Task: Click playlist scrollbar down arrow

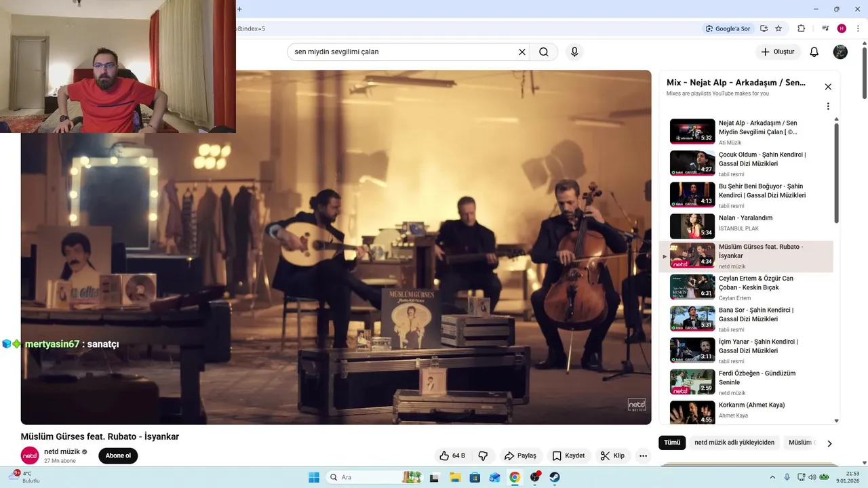Action: (x=836, y=421)
